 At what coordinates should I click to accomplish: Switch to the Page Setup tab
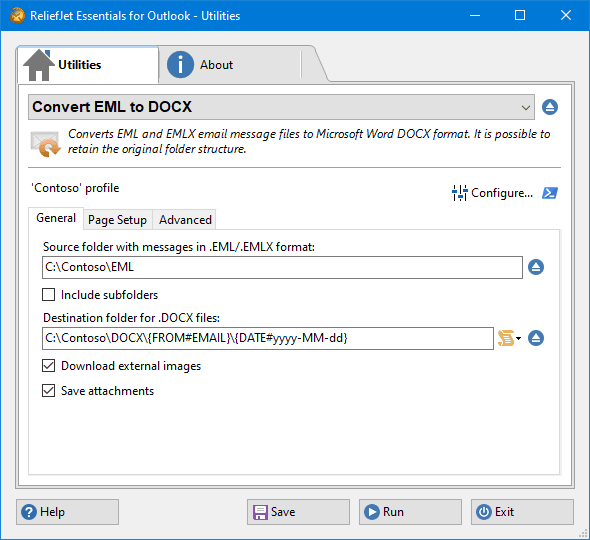[117, 220]
